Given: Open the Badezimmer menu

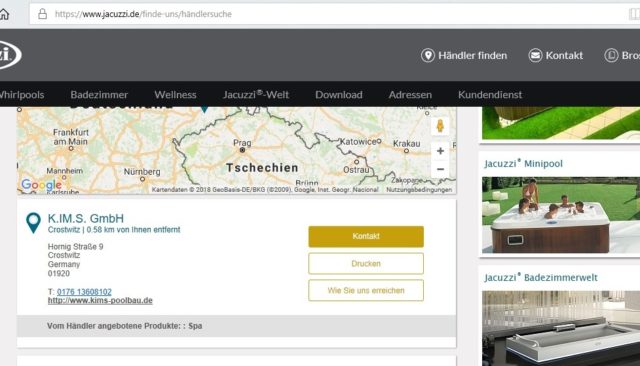Looking at the screenshot, I should (x=99, y=95).
